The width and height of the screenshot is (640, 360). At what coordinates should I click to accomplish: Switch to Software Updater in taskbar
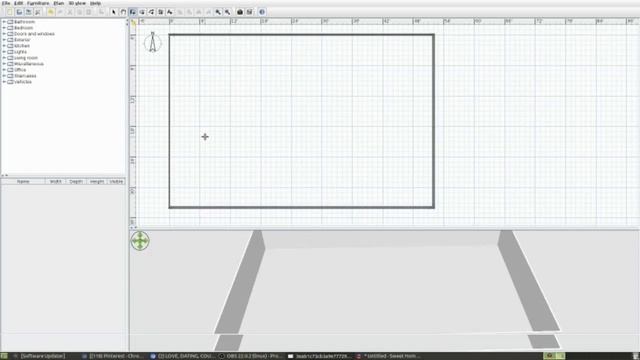pos(40,356)
